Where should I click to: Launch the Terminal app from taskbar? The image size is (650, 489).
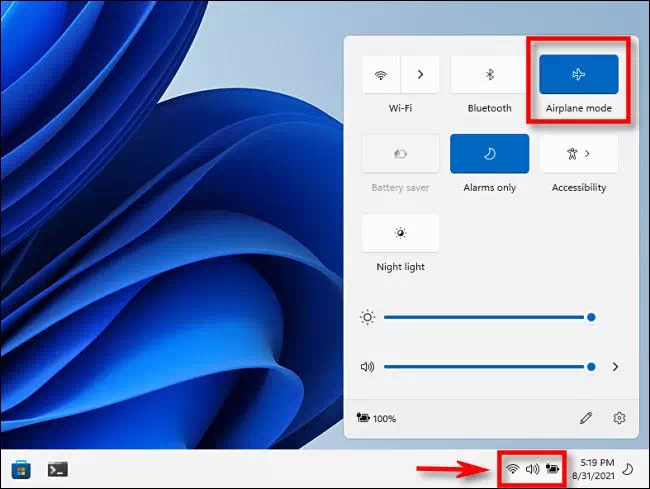(x=58, y=469)
